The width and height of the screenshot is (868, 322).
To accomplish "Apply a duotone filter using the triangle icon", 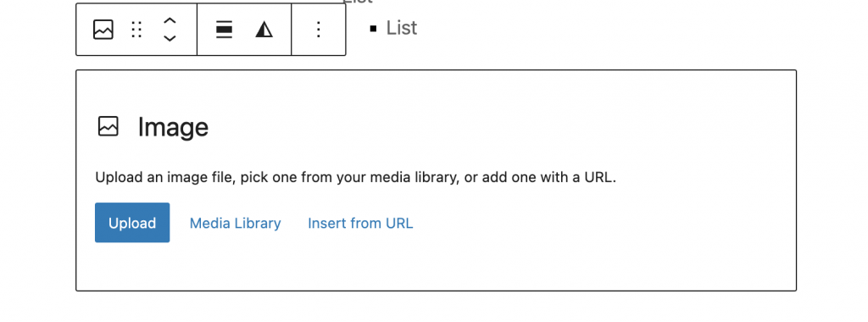I will pyautogui.click(x=264, y=30).
